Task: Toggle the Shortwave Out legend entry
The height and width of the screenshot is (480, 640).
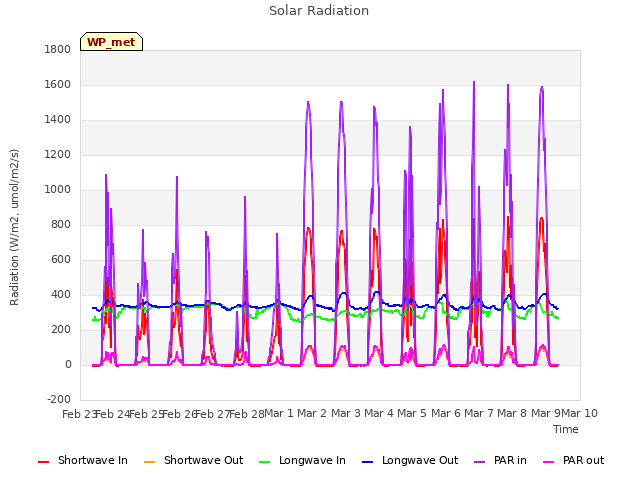Action: 193,460
